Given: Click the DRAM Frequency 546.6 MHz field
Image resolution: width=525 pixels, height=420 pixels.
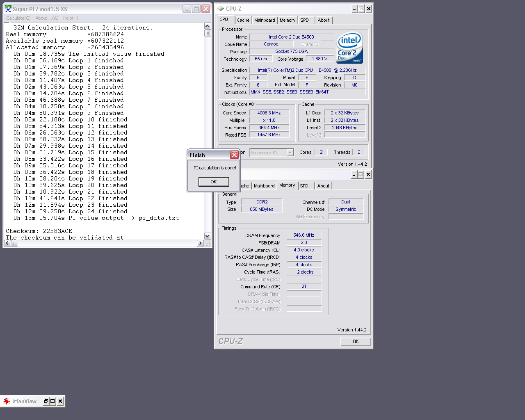Looking at the screenshot, I should tap(304, 235).
